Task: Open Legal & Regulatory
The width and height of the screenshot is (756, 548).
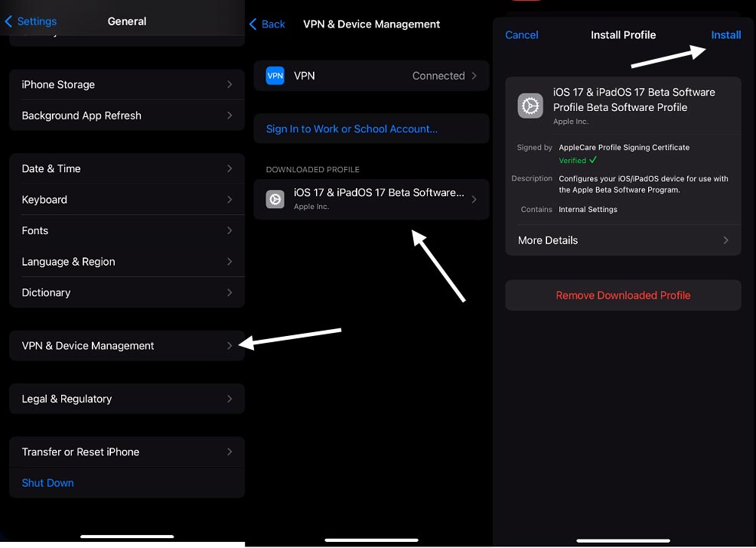Action: [127, 399]
